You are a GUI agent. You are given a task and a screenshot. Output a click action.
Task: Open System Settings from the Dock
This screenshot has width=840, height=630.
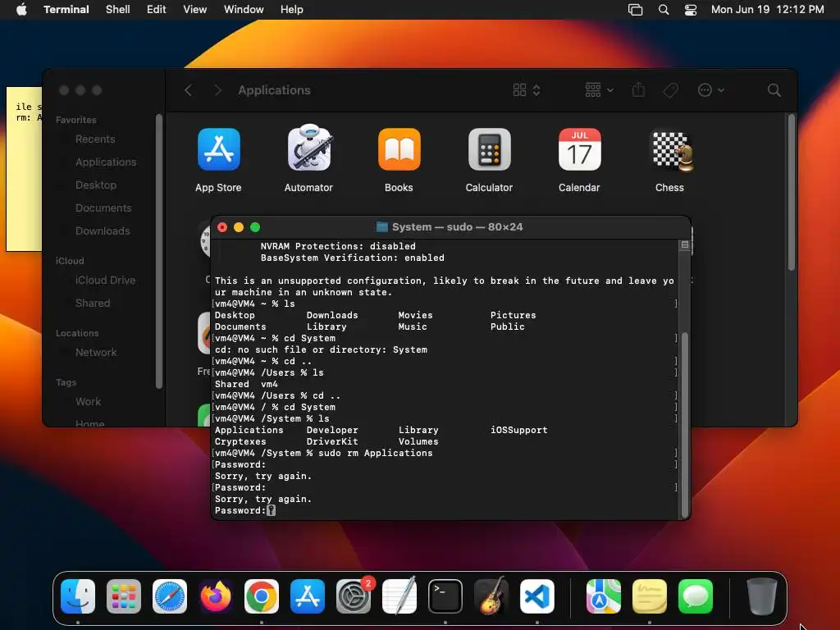pos(354,596)
